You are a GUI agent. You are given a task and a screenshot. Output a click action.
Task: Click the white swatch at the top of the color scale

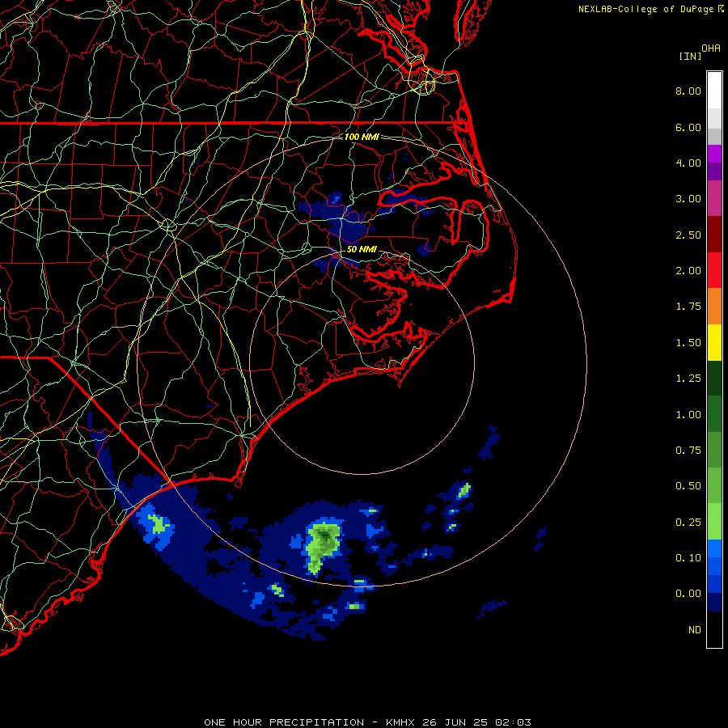coord(714,91)
